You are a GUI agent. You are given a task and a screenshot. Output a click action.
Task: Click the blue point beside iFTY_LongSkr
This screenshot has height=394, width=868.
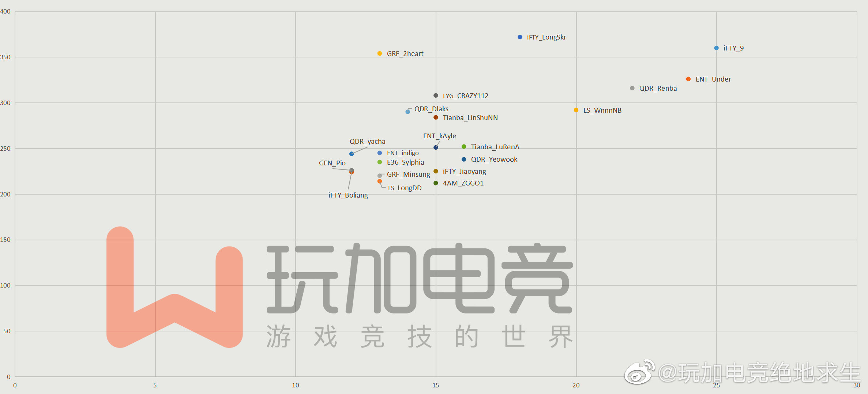pyautogui.click(x=520, y=37)
